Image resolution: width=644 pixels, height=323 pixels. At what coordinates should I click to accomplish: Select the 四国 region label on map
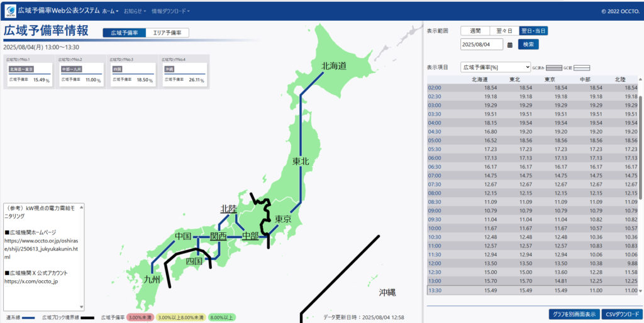(x=194, y=261)
